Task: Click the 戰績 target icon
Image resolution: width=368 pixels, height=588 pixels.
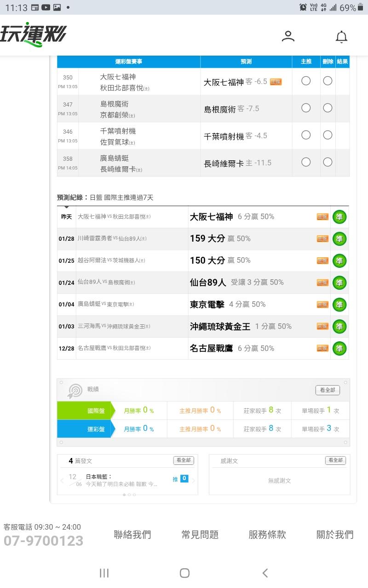Action: 75,391
